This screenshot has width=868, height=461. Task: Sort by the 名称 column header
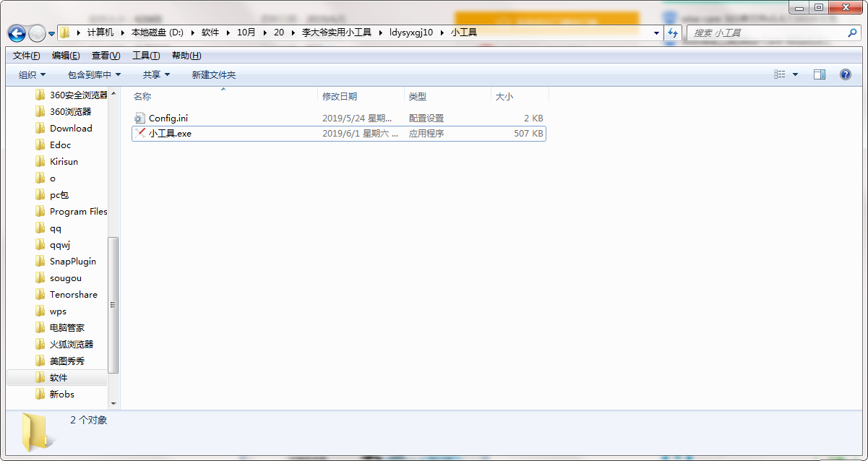(142, 96)
